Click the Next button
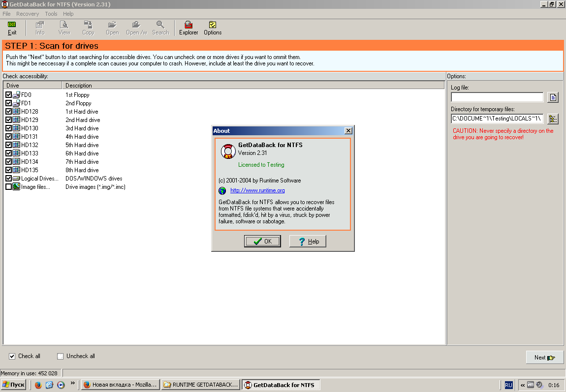The width and height of the screenshot is (566, 392). [544, 358]
